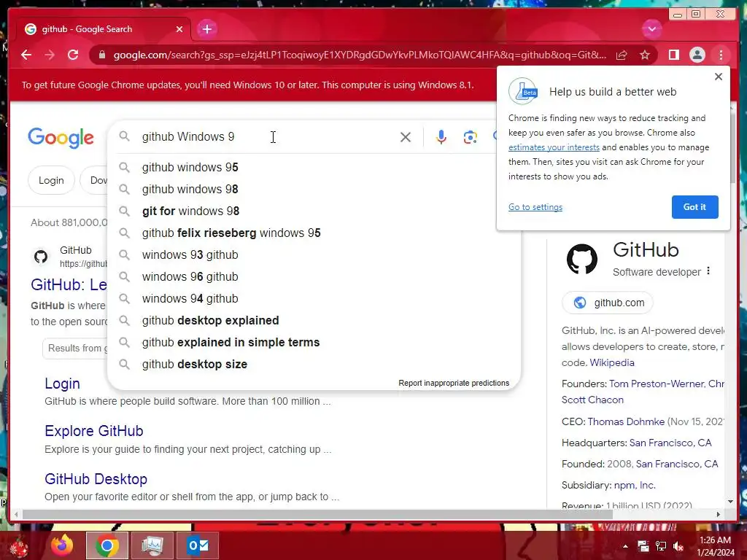
Task: Open the Action Center flag tray icon
Action: 643,546
